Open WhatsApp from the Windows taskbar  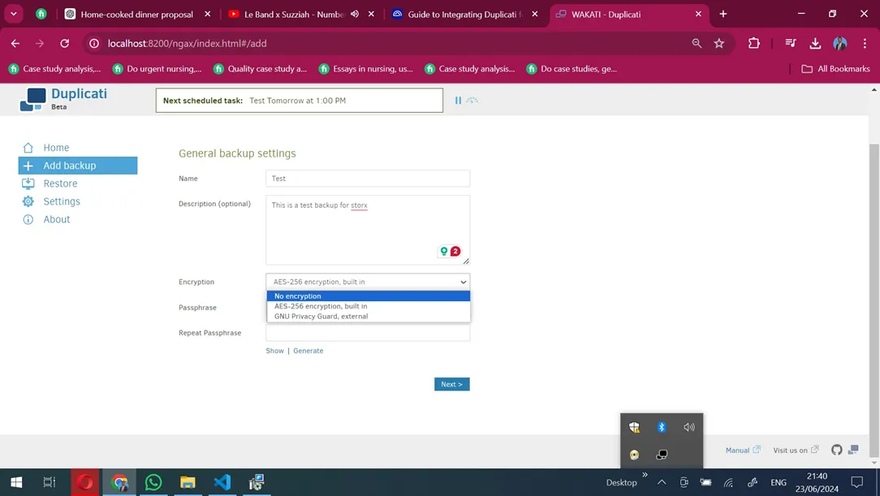pyautogui.click(x=153, y=482)
